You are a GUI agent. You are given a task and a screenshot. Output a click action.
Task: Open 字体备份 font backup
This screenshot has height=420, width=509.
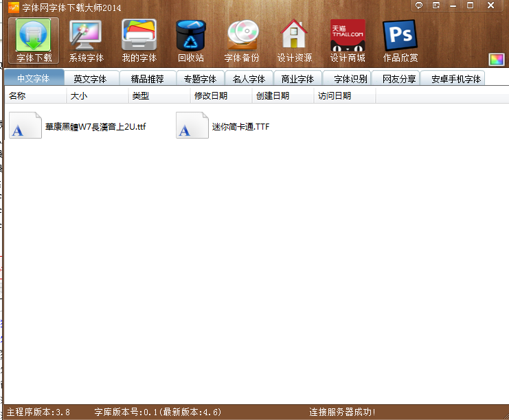[x=242, y=40]
